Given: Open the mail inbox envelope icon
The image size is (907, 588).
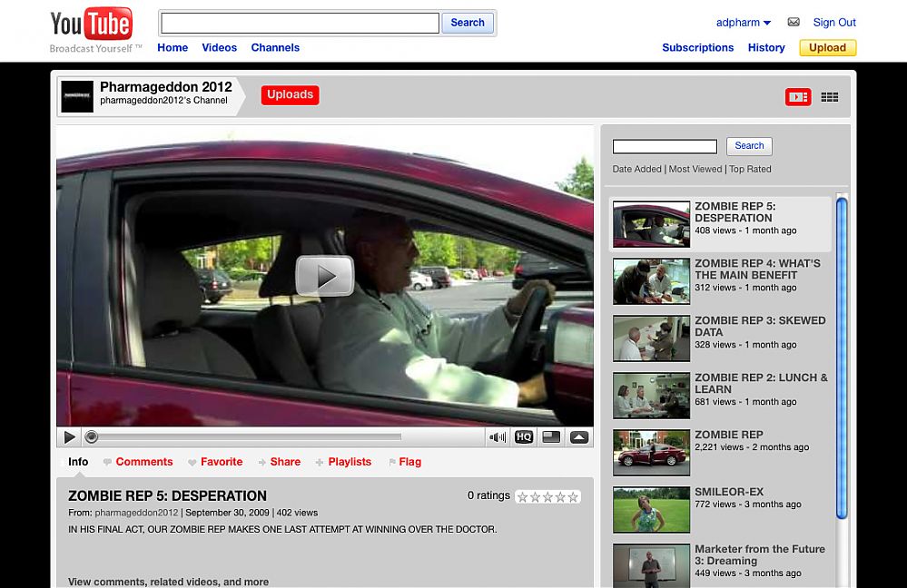Looking at the screenshot, I should [x=794, y=23].
